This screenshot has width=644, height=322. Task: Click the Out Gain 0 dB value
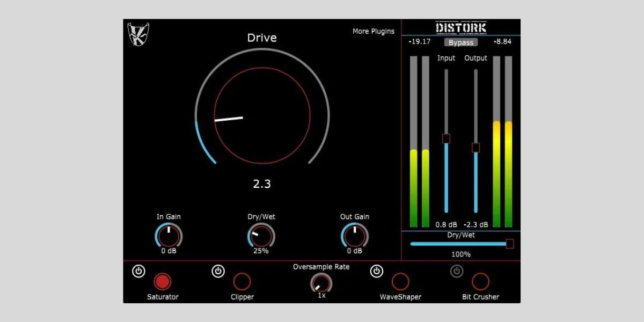354,251
